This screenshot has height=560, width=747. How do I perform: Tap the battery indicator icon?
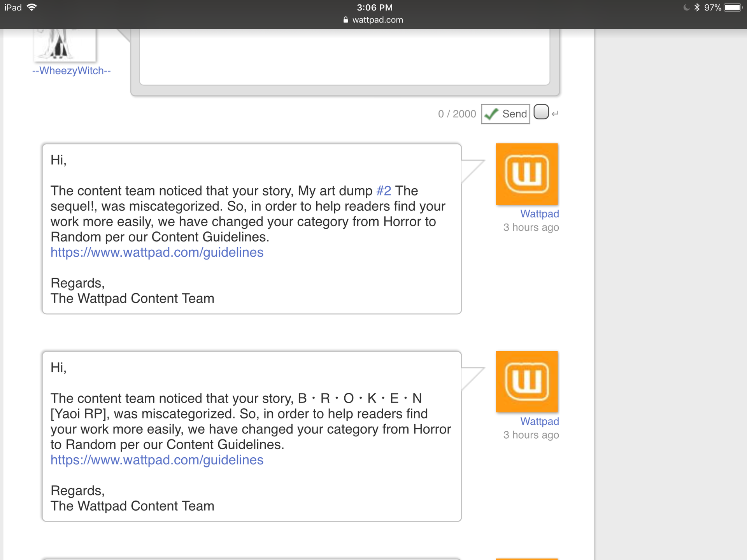(733, 7)
